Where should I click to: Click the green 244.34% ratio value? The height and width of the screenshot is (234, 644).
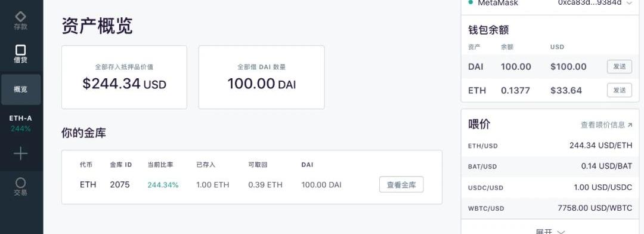click(163, 185)
